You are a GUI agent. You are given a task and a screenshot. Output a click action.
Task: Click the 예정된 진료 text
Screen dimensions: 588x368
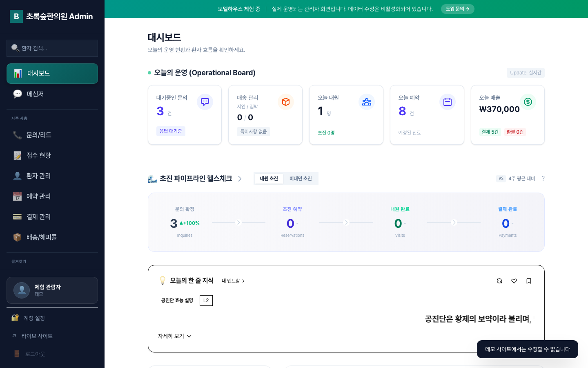coord(410,133)
